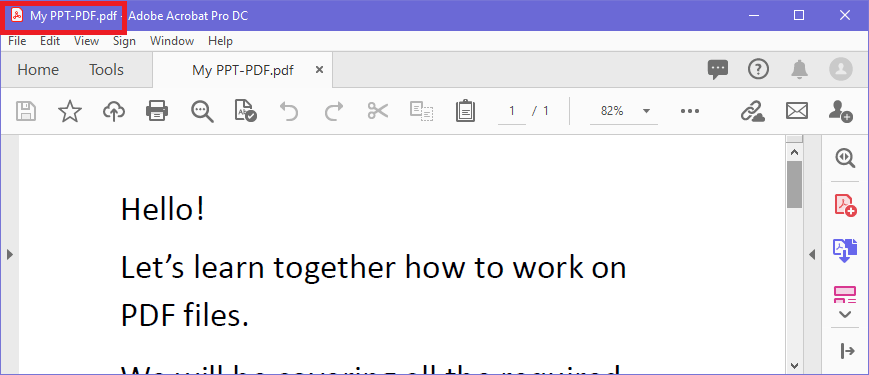Click the Save file floppy disk icon

tap(25, 111)
